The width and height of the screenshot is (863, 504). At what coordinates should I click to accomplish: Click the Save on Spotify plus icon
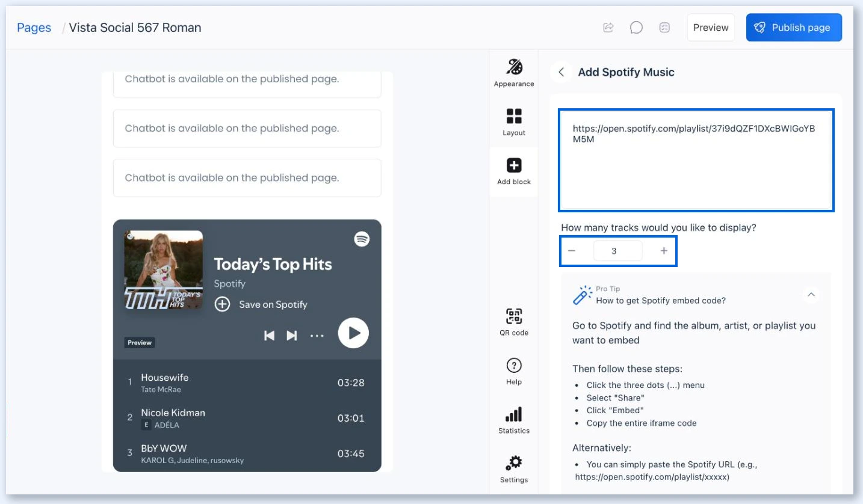(x=223, y=304)
